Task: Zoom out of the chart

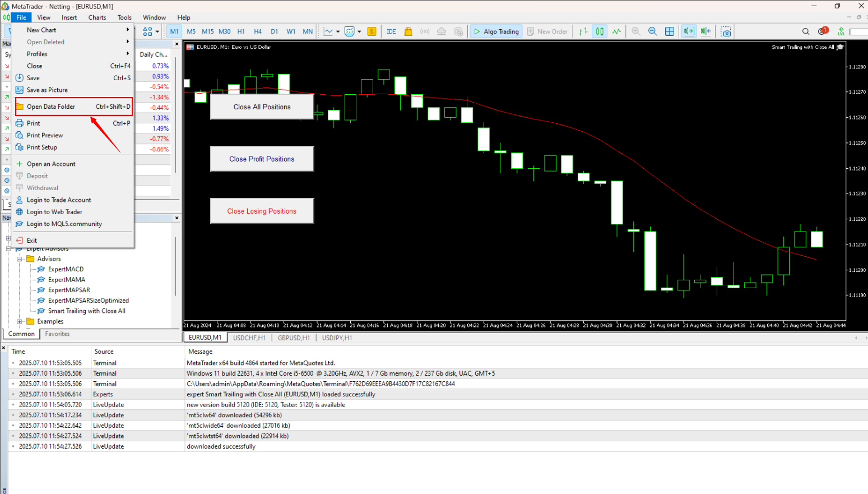Action: (x=653, y=31)
